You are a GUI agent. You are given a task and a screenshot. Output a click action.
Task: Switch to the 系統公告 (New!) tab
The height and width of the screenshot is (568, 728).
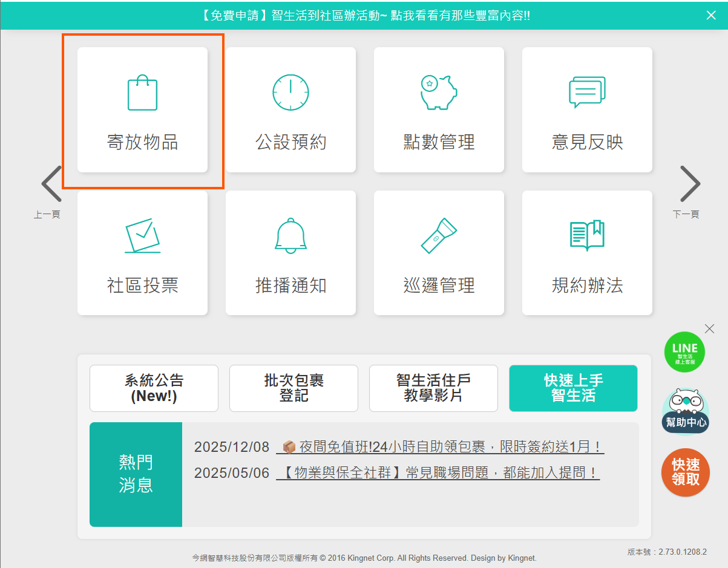tap(154, 388)
